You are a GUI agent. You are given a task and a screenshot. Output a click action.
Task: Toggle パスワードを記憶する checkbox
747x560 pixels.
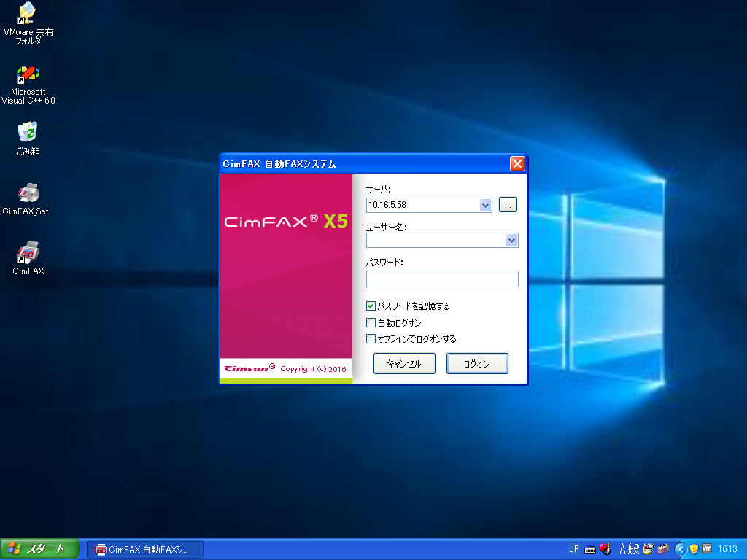(371, 306)
